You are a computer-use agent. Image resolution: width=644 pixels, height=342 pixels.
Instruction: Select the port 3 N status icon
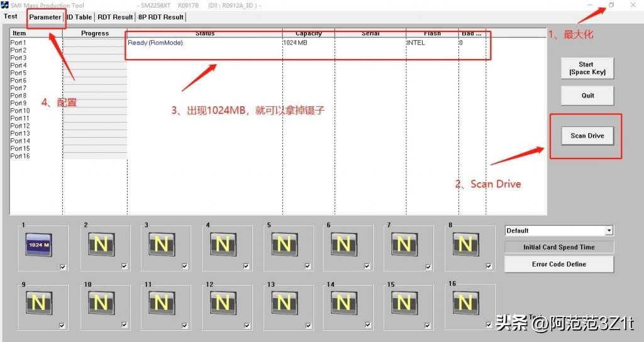[162, 245]
